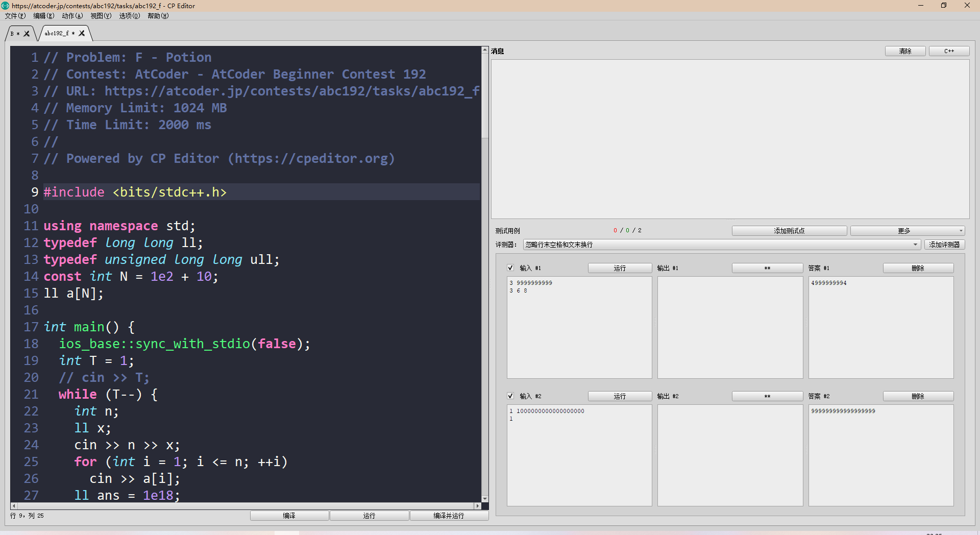
Task: Click the editor vertical scrollbar thumb
Action: pos(485,95)
